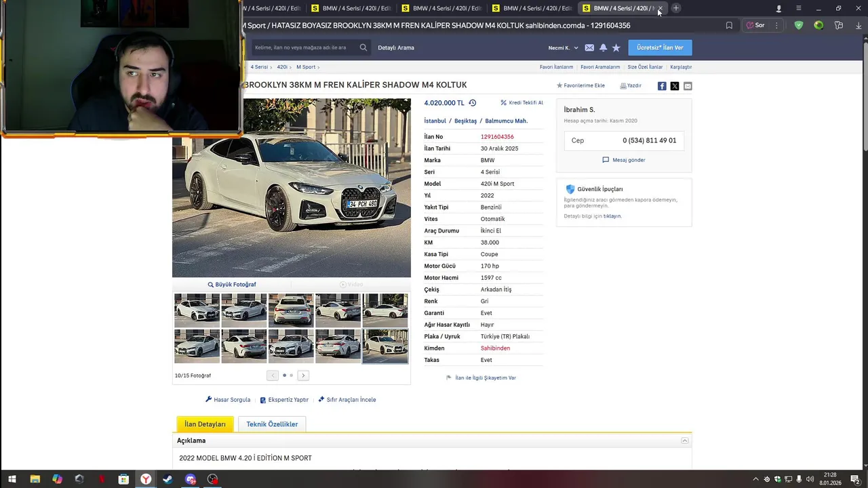Click Beşiktaş location link

click(466, 121)
